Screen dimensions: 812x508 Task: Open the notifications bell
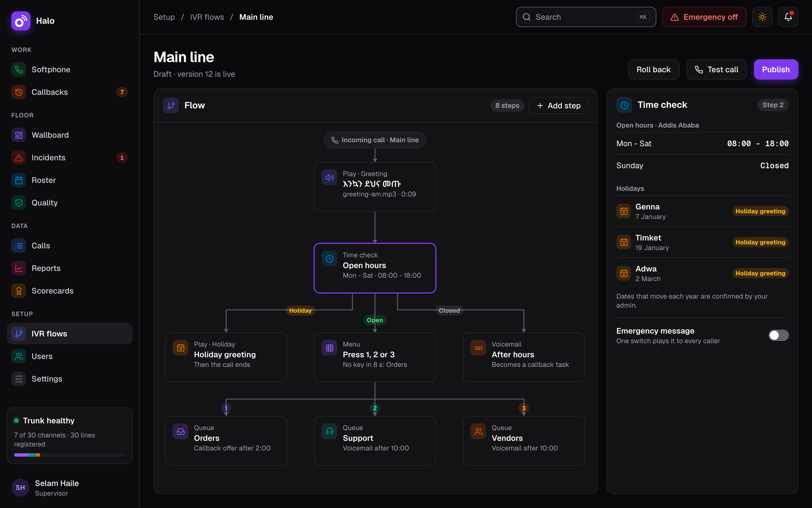coord(788,17)
